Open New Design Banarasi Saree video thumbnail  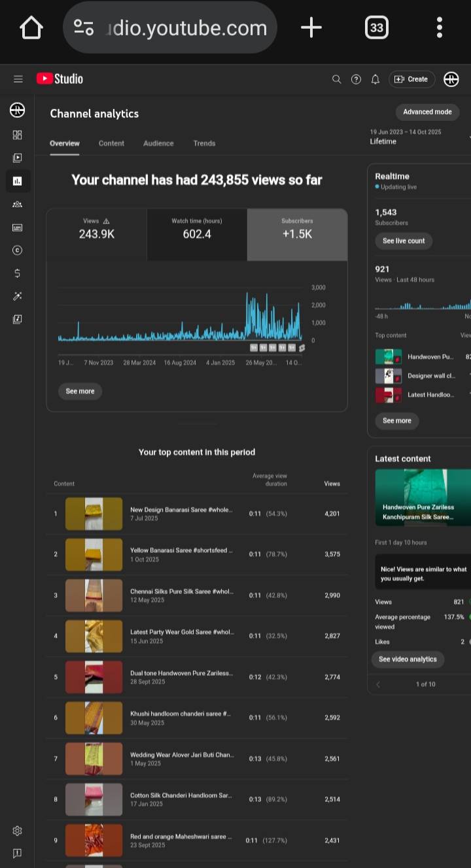tap(94, 514)
